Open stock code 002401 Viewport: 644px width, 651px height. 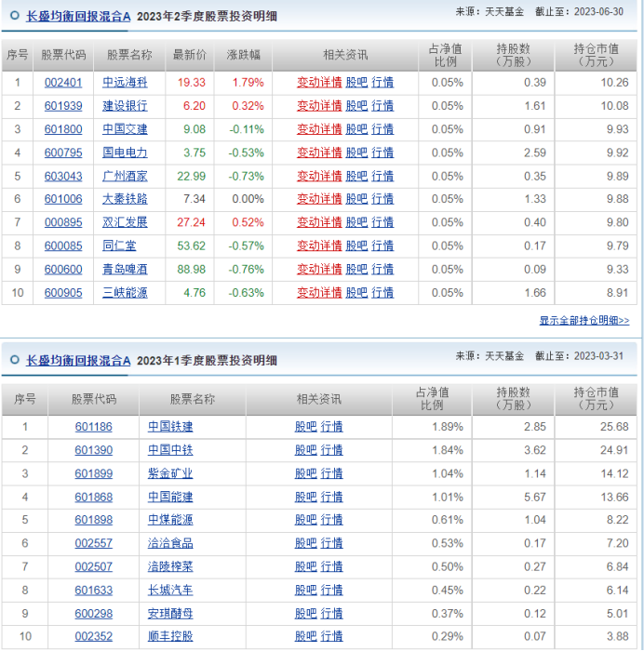click(x=63, y=83)
